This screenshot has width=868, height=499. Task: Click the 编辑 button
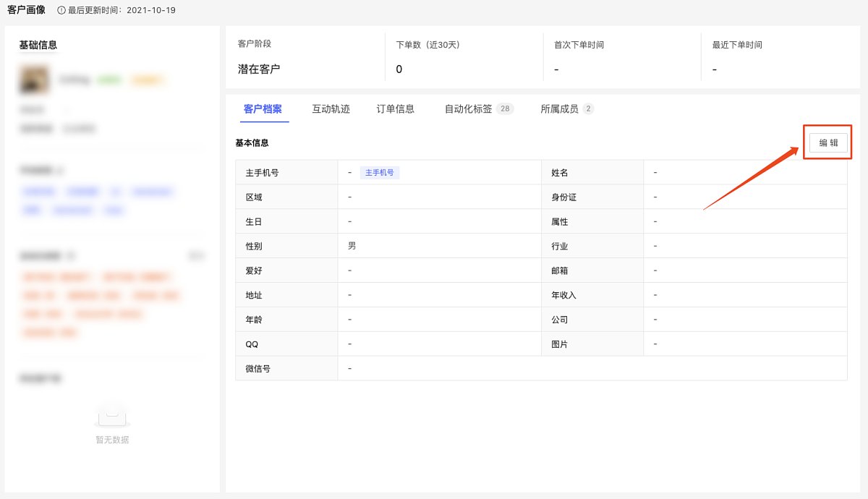click(828, 142)
